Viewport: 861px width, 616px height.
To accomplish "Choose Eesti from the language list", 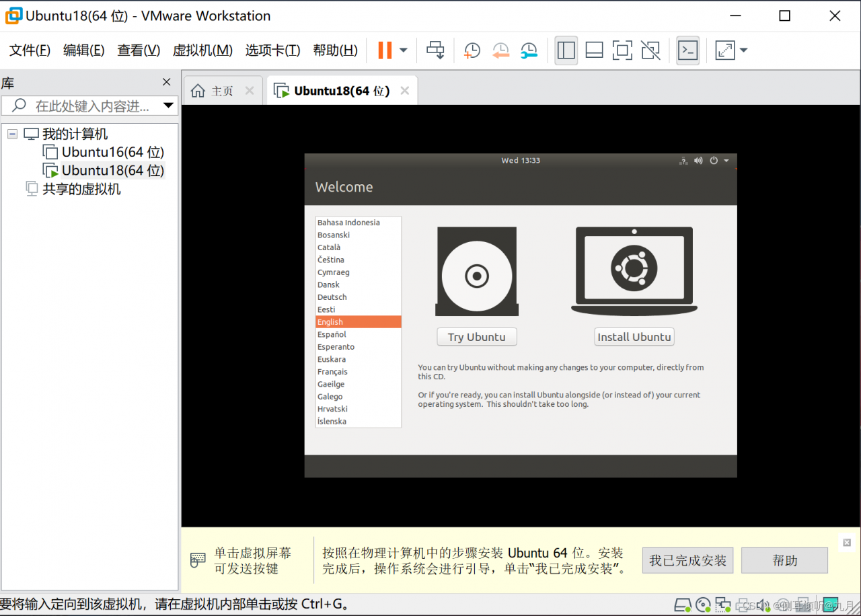I will (359, 309).
